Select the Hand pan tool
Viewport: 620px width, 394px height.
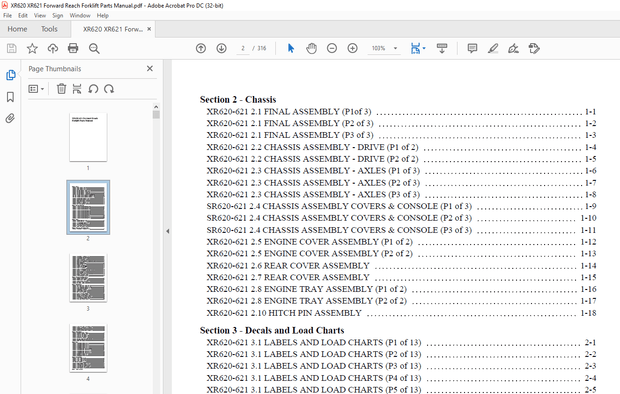[x=312, y=48]
